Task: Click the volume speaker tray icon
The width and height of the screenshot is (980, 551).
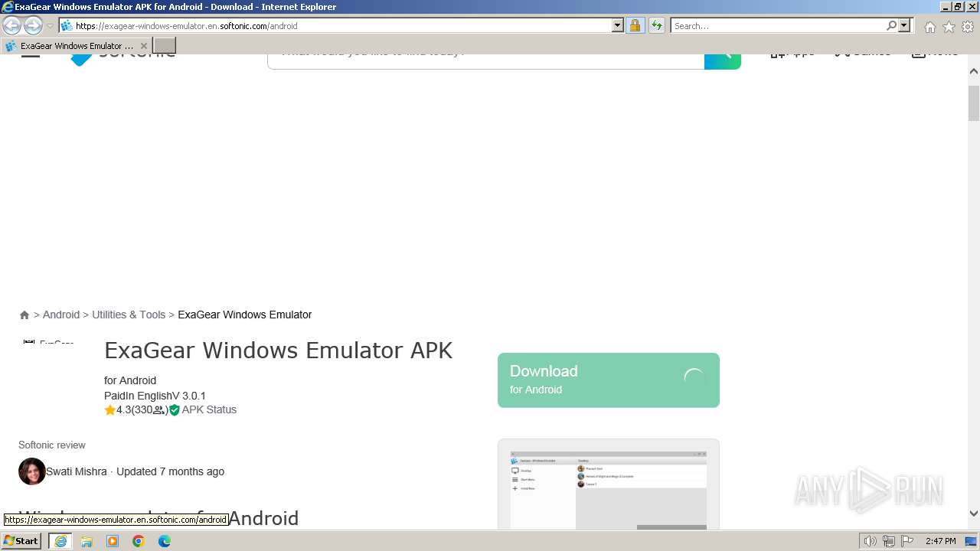Action: click(x=871, y=541)
